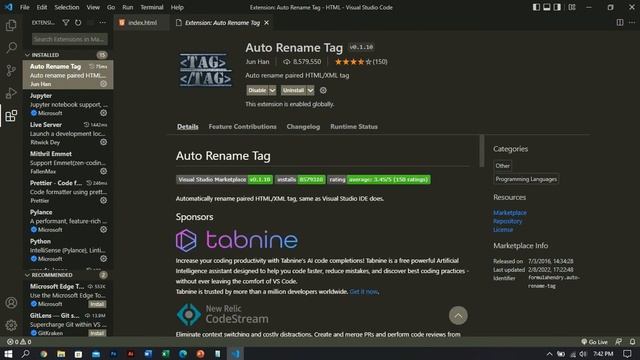The image size is (640, 360).
Task: Open File Explorer from the taskbar
Action: pos(61,354)
